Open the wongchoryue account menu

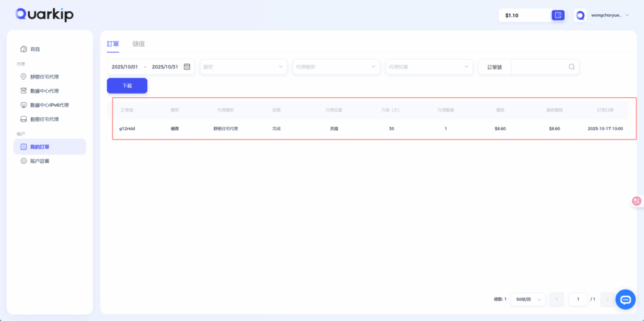(602, 15)
